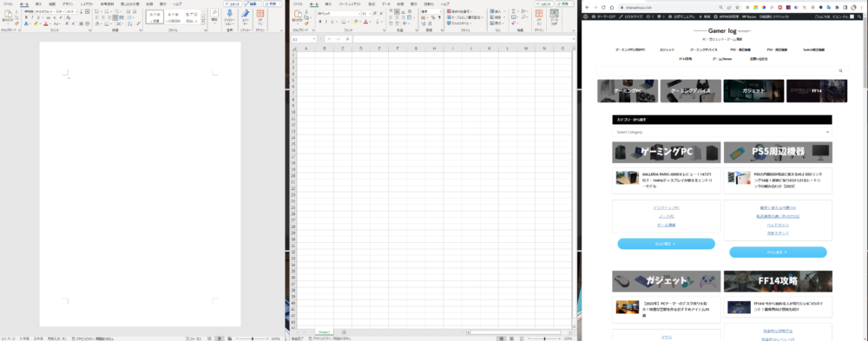The height and width of the screenshot is (341, 868).
Task: Click Excel AutoSum sigma icon
Action: [x=514, y=11]
